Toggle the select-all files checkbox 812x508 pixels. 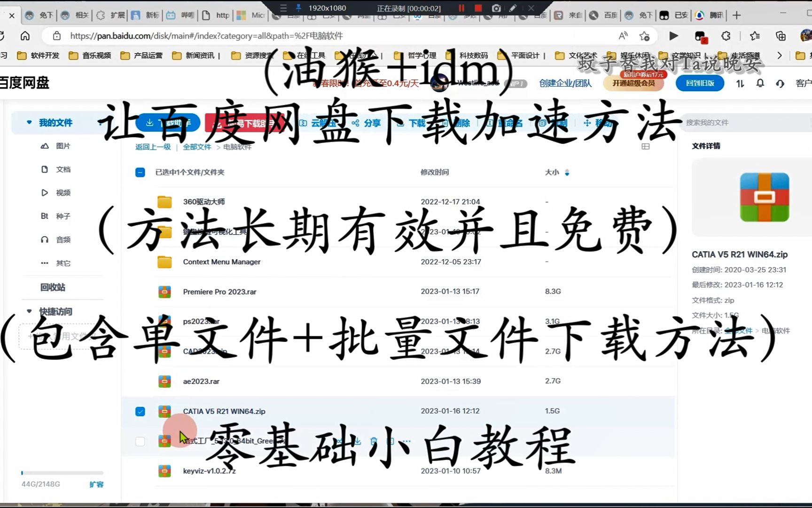tap(140, 172)
